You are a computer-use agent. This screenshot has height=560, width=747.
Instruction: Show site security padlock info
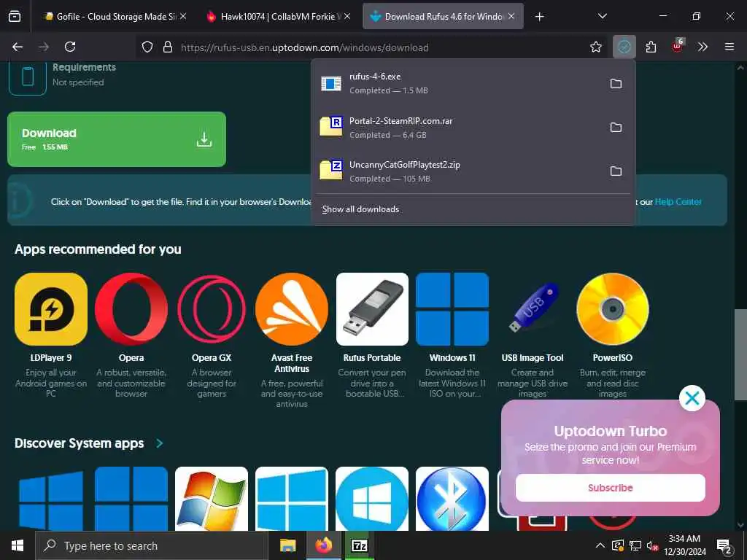[x=167, y=47]
